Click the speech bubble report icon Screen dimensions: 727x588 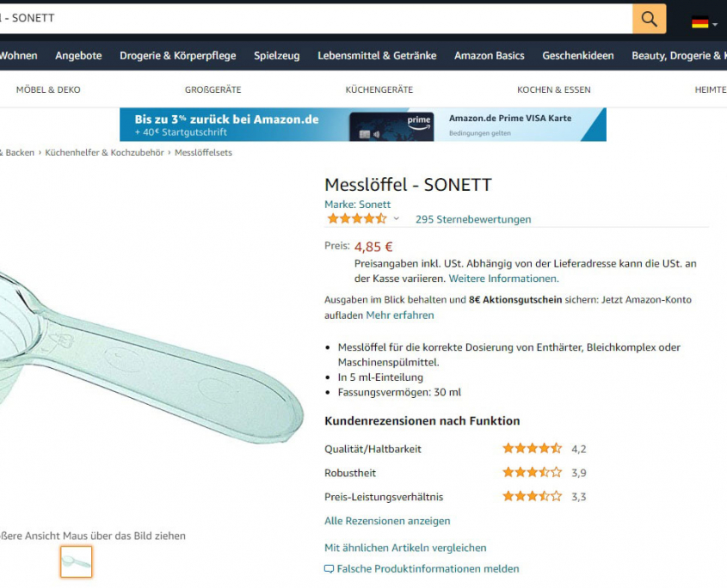329,569
